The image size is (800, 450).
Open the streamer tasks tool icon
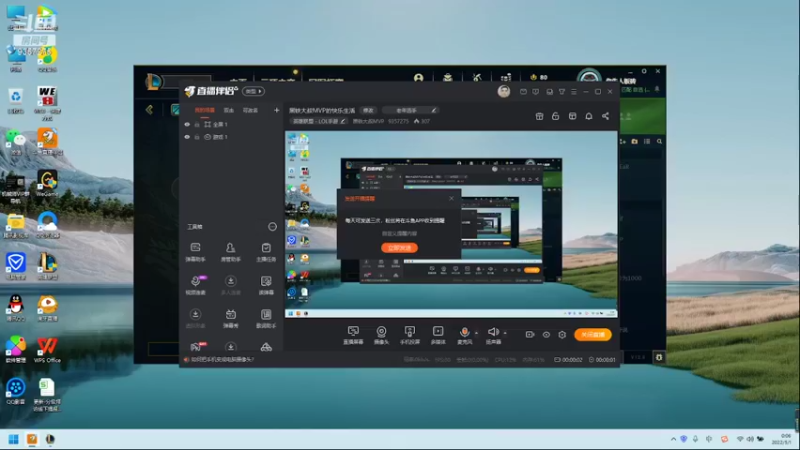tap(266, 252)
